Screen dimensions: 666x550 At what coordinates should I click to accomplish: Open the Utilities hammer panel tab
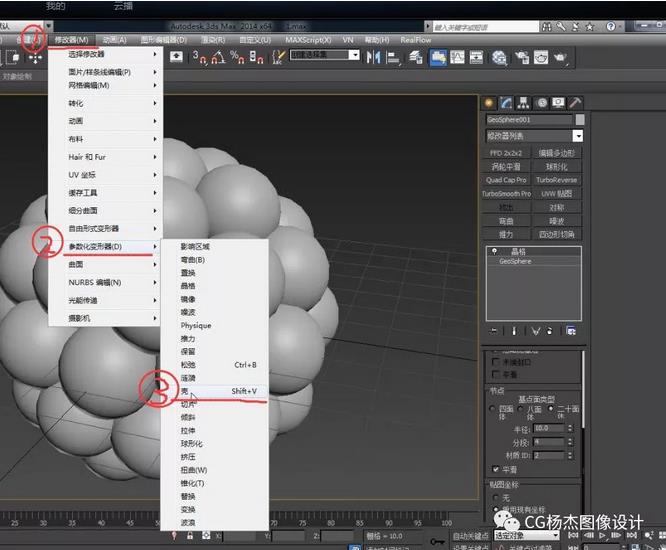(x=575, y=103)
